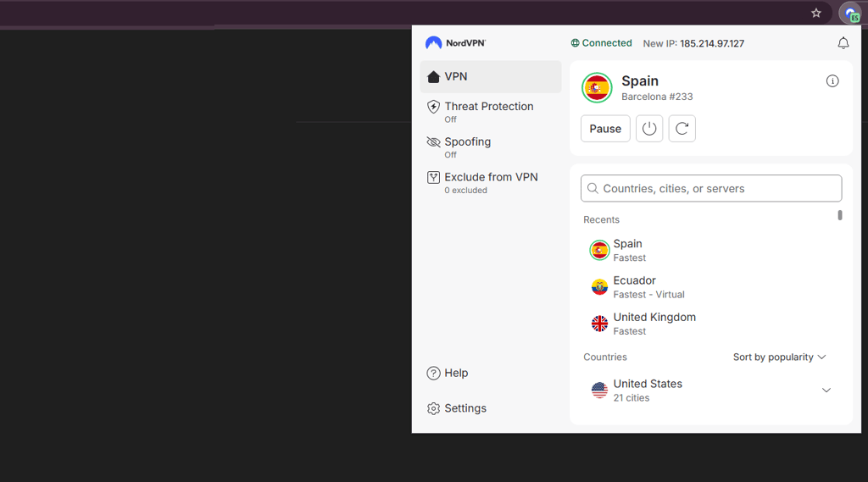Click the Connected status text
This screenshot has height=482, width=868.
tap(607, 43)
